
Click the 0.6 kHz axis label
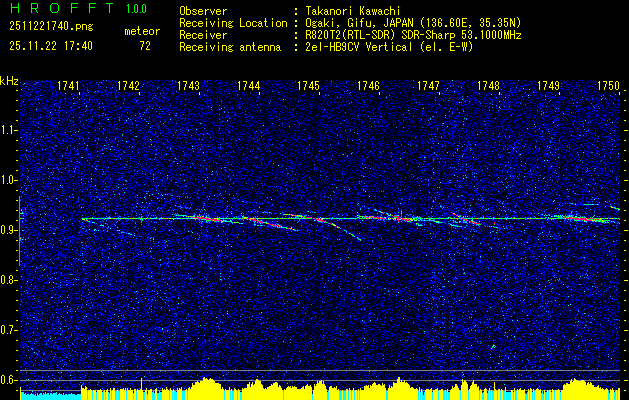(x=9, y=380)
